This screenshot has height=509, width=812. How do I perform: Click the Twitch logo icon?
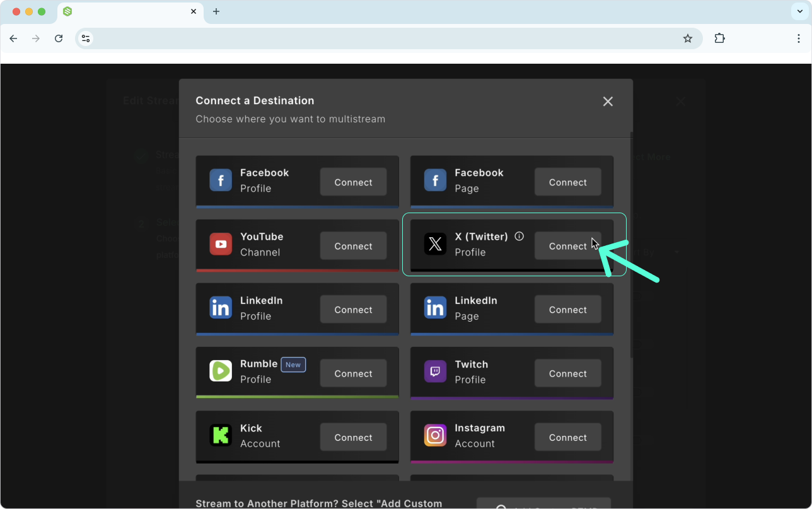[435, 372]
